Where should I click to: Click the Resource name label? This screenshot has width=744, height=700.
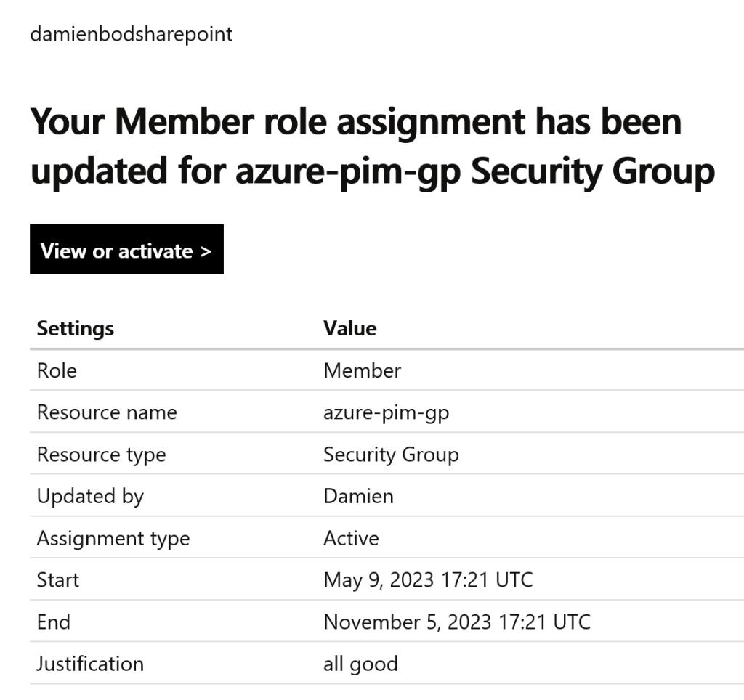coord(107,412)
